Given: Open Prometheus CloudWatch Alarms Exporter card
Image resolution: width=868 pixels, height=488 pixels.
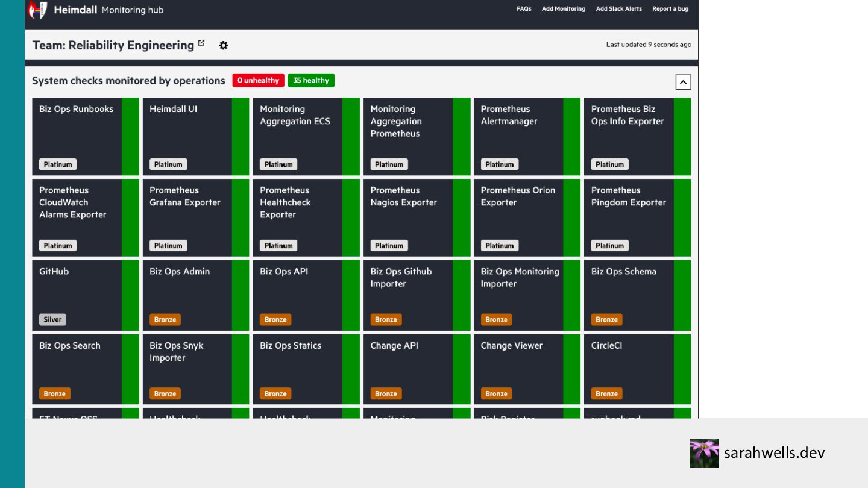Looking at the screenshot, I should [x=86, y=217].
